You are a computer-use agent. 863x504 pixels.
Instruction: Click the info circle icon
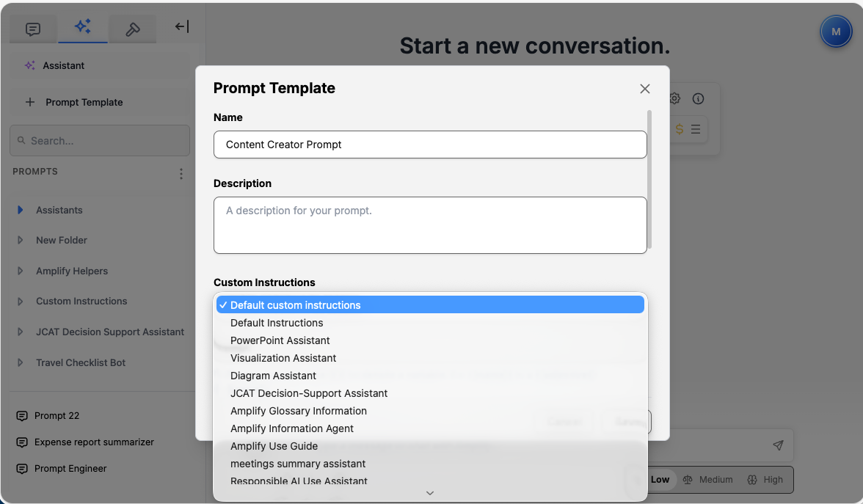click(698, 98)
